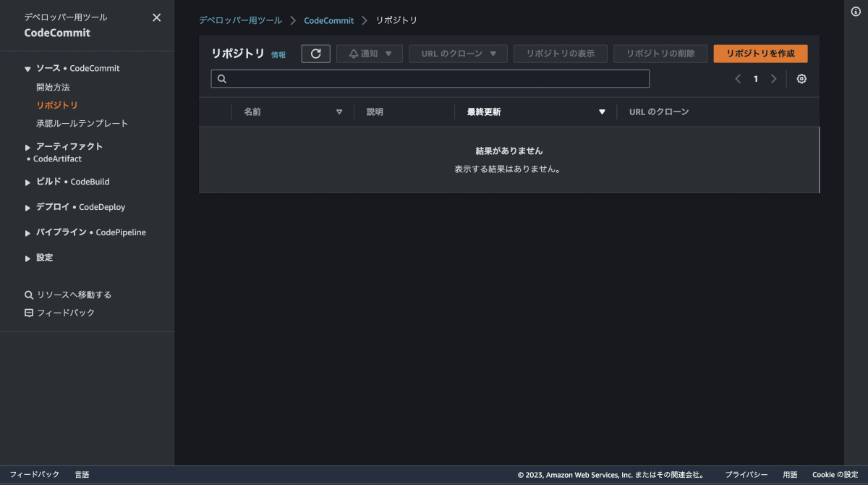Open Cookie の設定 in the footer
Viewport: 868px width, 485px height.
pyautogui.click(x=835, y=475)
